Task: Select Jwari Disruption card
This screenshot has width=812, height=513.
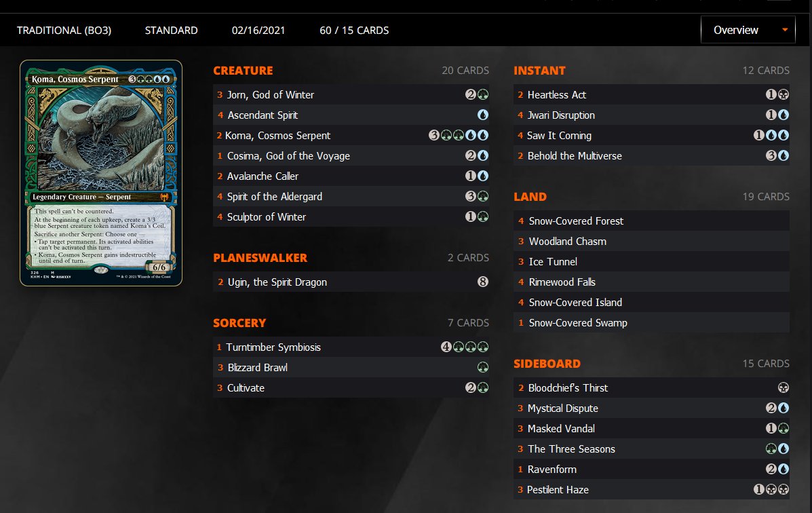Action: pos(651,115)
